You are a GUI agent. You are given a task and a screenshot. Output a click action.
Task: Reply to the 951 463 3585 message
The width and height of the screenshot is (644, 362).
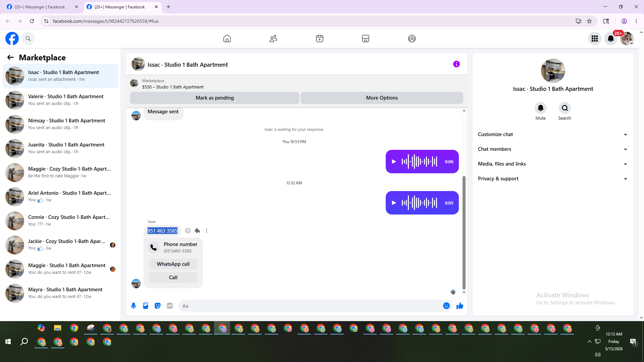click(x=197, y=231)
